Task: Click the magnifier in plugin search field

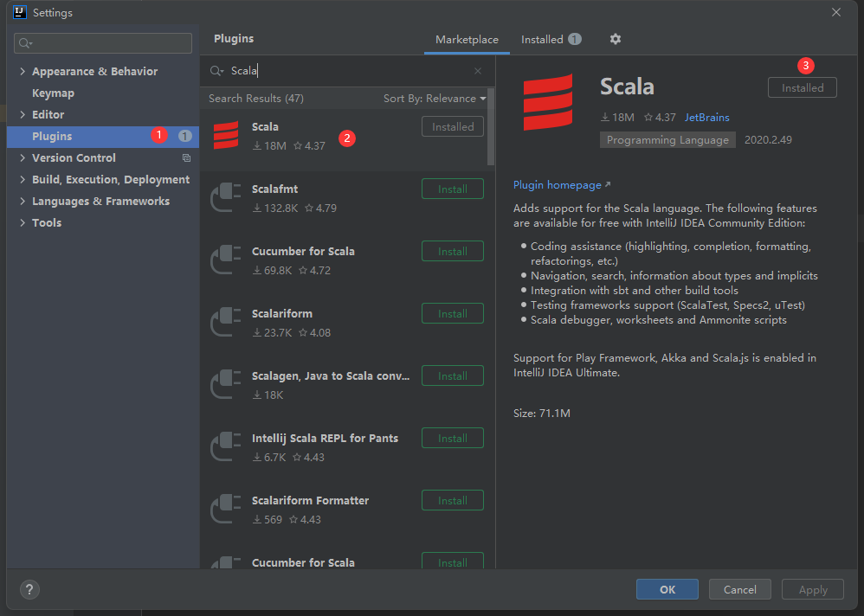Action: click(x=216, y=71)
